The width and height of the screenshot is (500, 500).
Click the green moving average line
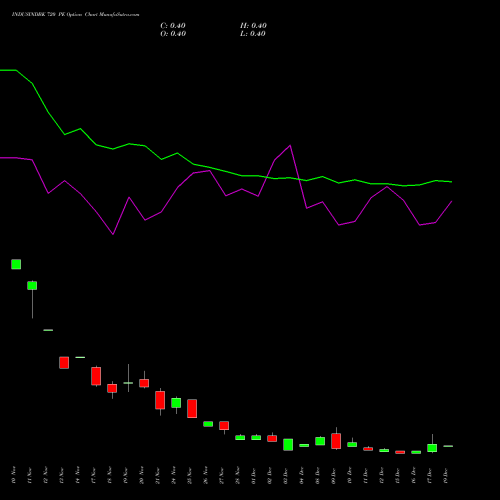coord(225,171)
